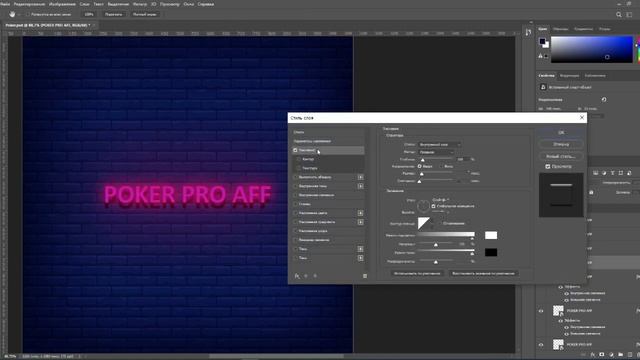Open the search icon in options bar
This screenshot has width=640, height=360.
[619, 14]
